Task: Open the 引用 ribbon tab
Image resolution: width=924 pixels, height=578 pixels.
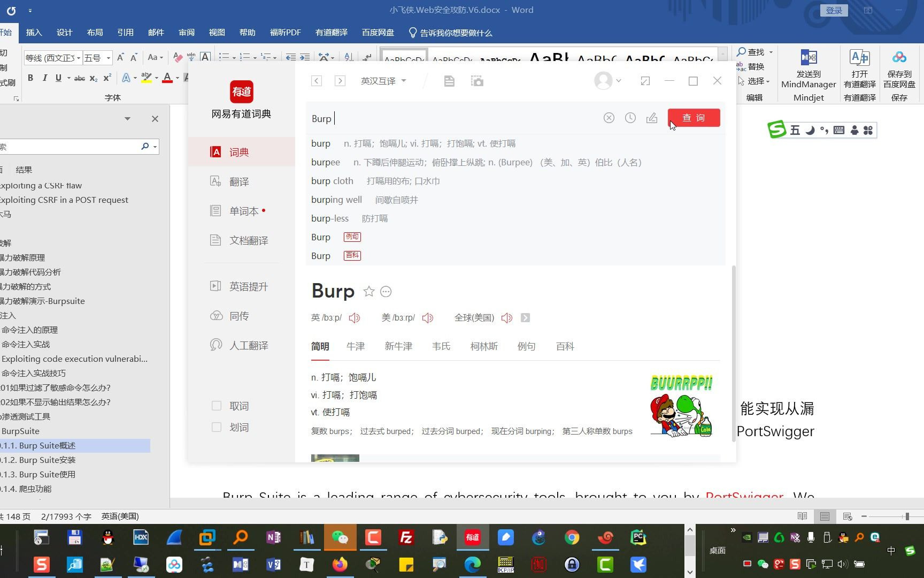Action: click(125, 33)
